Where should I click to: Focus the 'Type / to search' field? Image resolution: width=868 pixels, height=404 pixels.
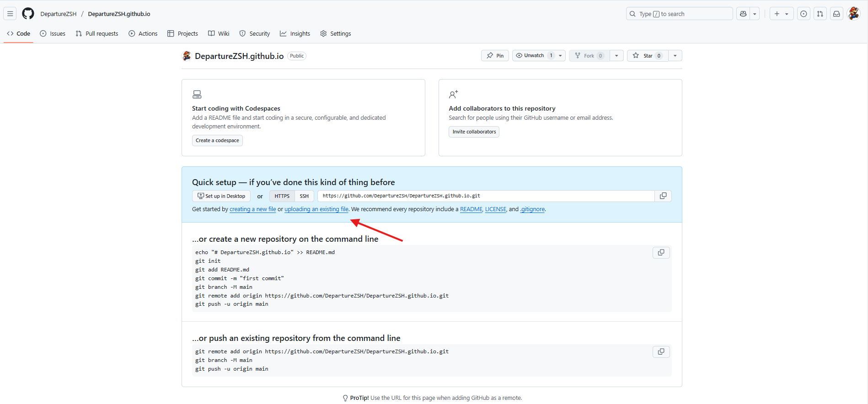[x=679, y=14]
